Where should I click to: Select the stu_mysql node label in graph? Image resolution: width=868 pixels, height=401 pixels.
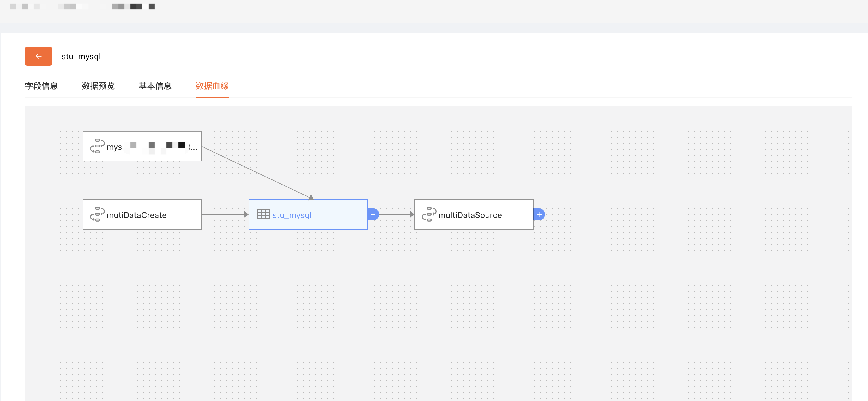point(292,215)
